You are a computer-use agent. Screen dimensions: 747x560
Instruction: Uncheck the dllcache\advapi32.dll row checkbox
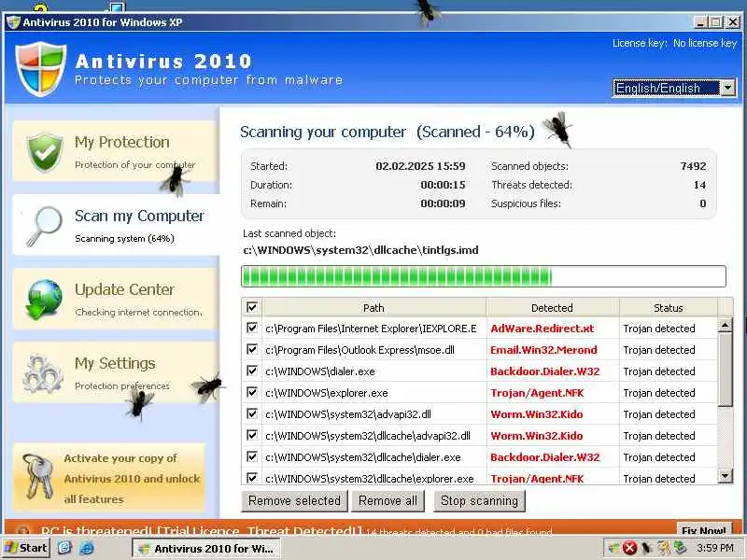[x=252, y=435]
